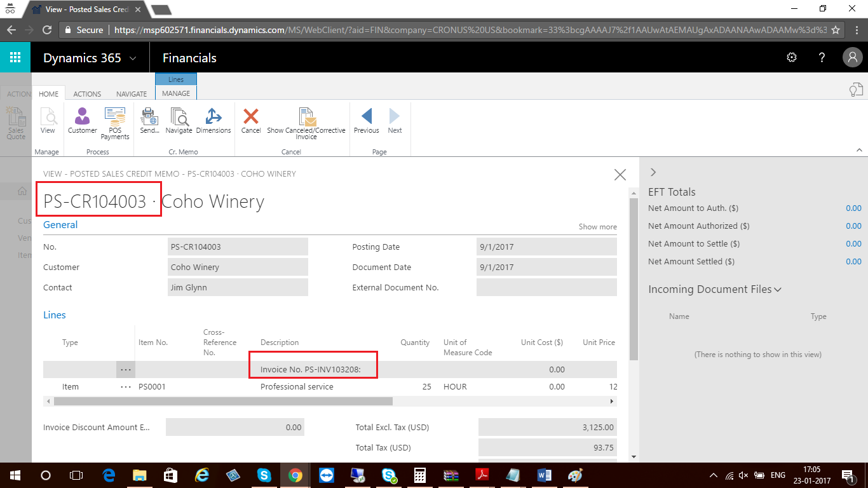The height and width of the screenshot is (488, 868).
Task: Open a new browser tab
Action: 161,10
